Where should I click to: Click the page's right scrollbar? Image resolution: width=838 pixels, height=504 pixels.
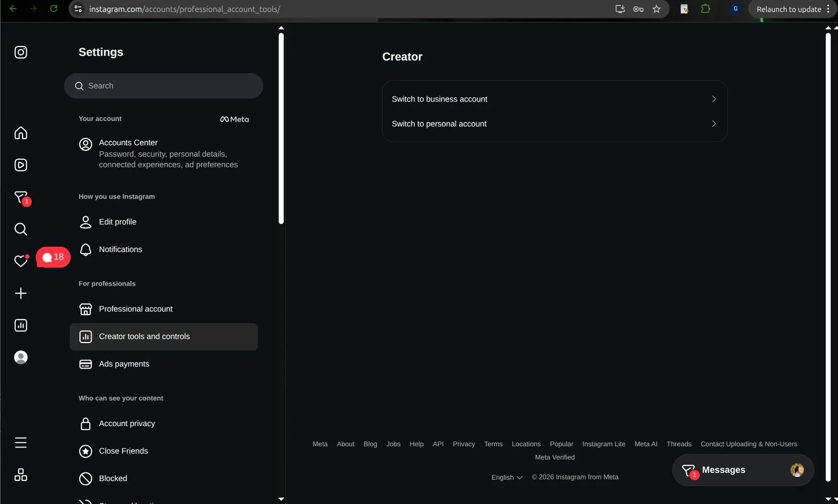[828, 257]
